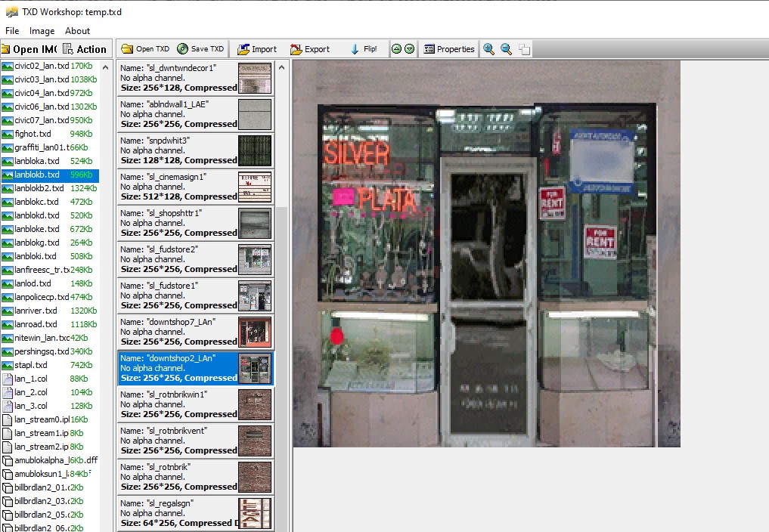This screenshot has height=532, width=769.
Task: Import a texture image
Action: click(257, 49)
